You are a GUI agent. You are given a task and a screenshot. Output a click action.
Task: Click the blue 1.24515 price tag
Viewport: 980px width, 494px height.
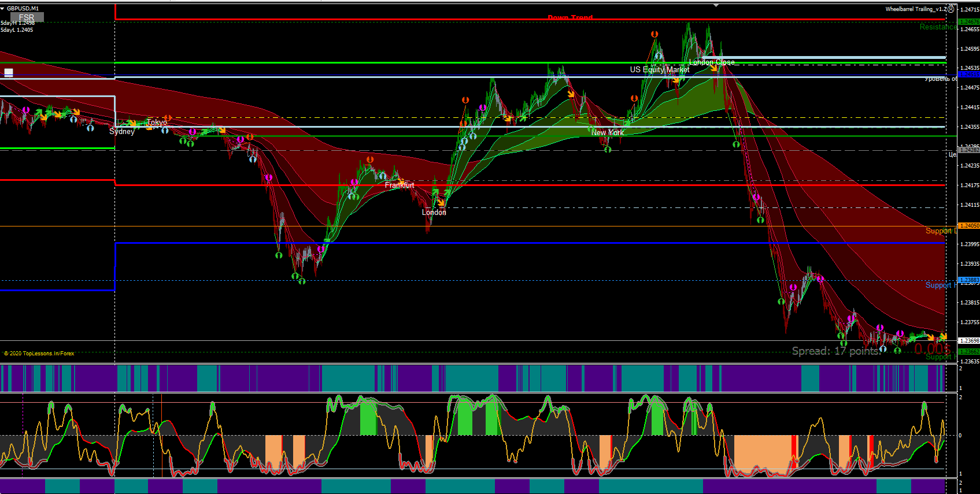[970, 74]
